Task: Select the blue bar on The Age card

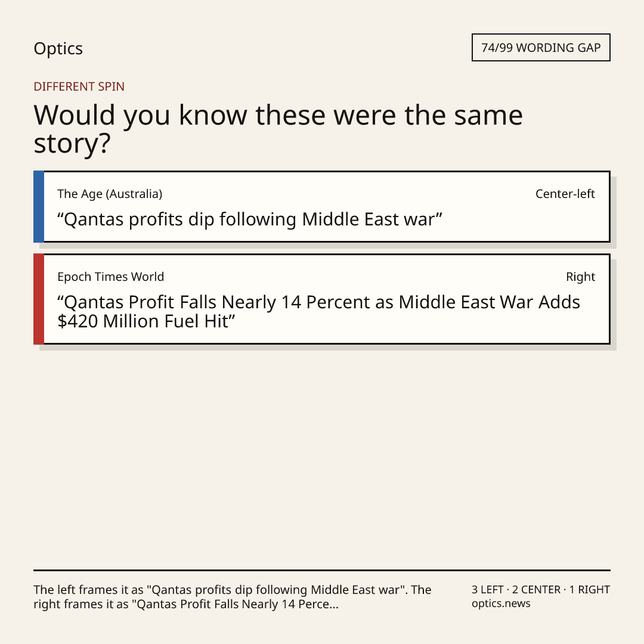Action: 39,206
